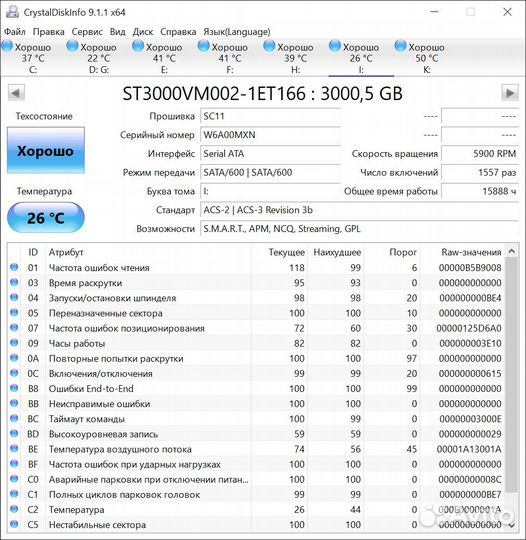Viewport: 526px width, 540px height.
Task: Click the ACS-2 | ACS-3 standard field
Action: pyautogui.click(x=359, y=210)
